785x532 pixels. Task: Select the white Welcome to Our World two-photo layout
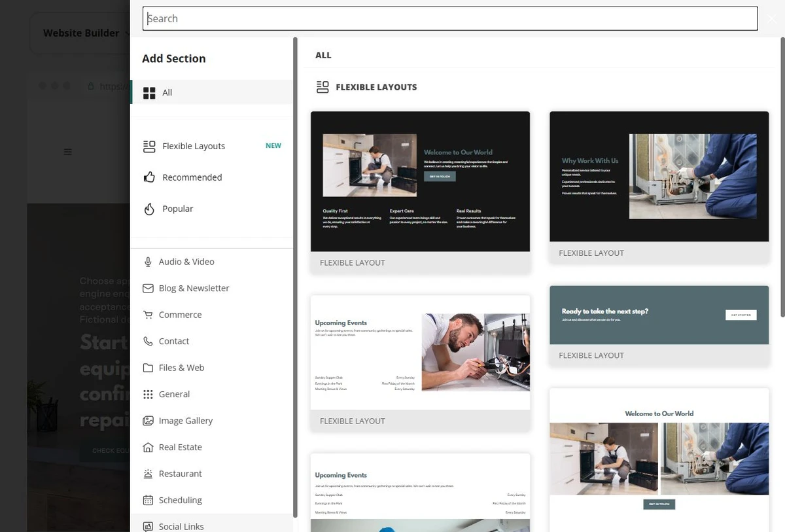click(x=659, y=460)
